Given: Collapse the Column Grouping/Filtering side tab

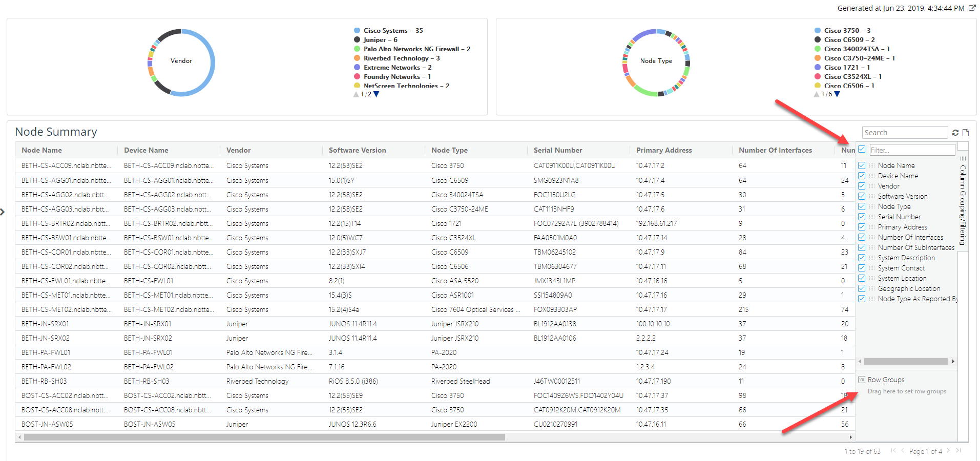Looking at the screenshot, I should [x=963, y=205].
